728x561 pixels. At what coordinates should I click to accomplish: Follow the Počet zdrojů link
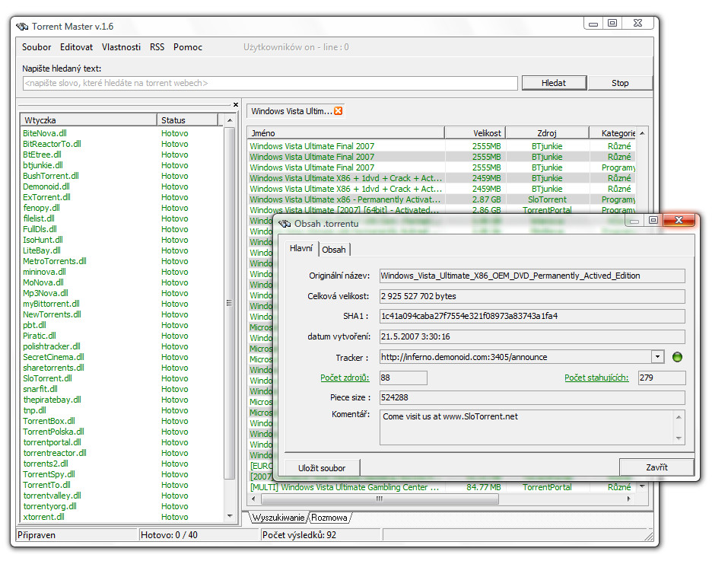pyautogui.click(x=345, y=378)
